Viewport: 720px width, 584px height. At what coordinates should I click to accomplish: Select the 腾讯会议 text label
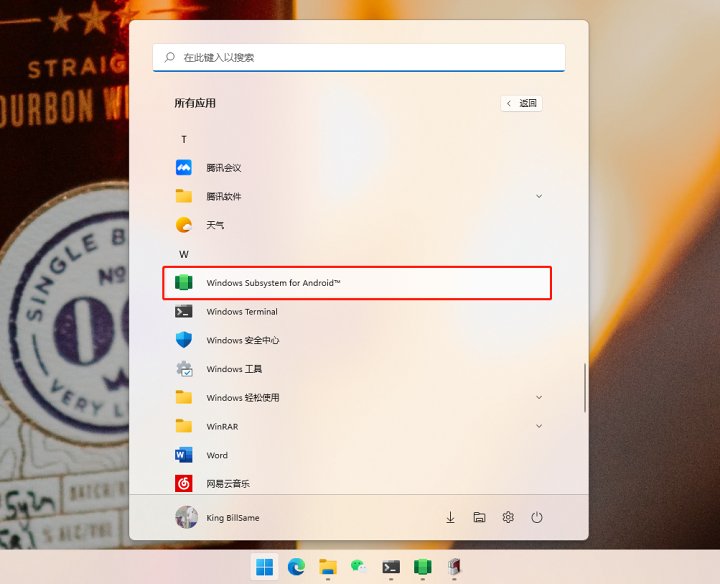click(224, 168)
